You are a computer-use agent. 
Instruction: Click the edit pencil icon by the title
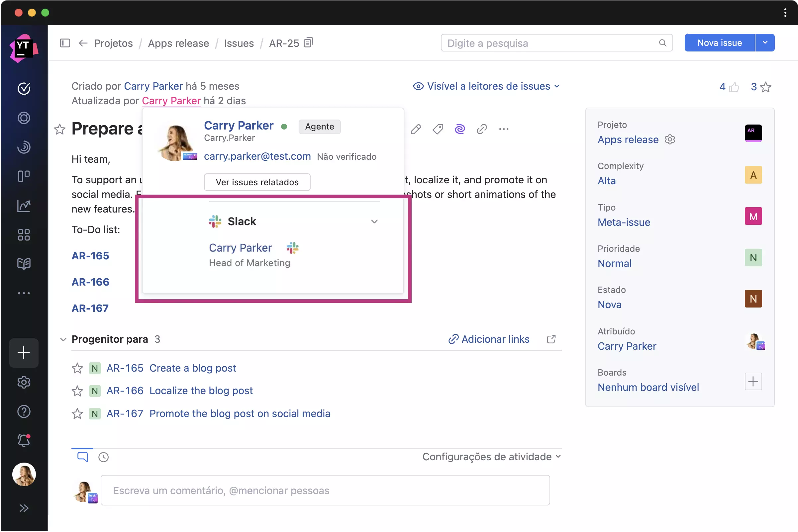pos(416,129)
